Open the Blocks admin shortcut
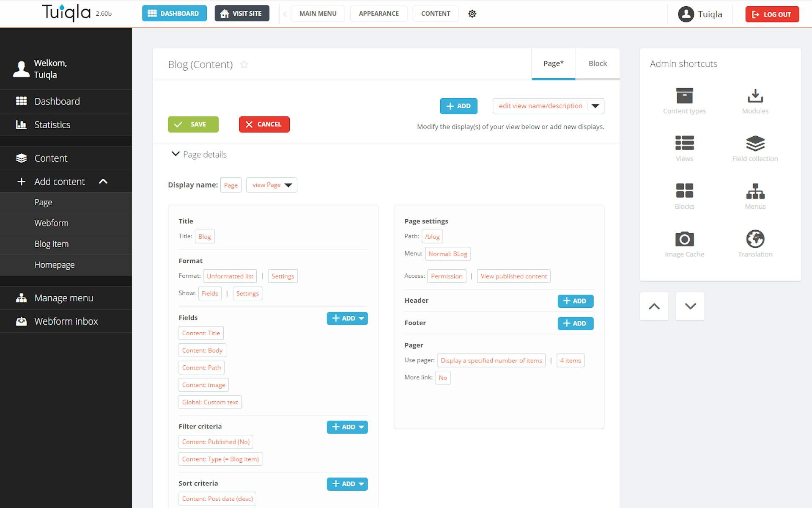 pos(684,196)
